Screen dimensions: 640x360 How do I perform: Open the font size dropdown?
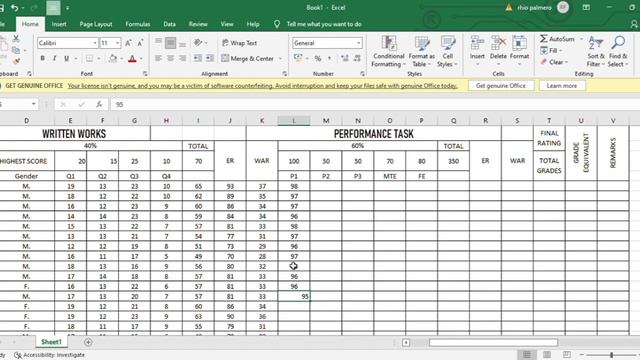[x=117, y=43]
